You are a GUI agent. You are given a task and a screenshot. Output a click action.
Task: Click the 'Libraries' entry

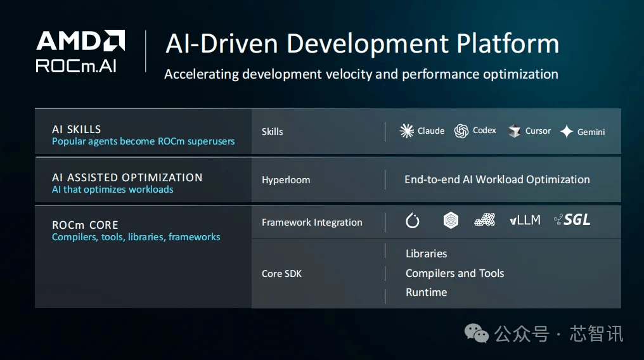427,254
